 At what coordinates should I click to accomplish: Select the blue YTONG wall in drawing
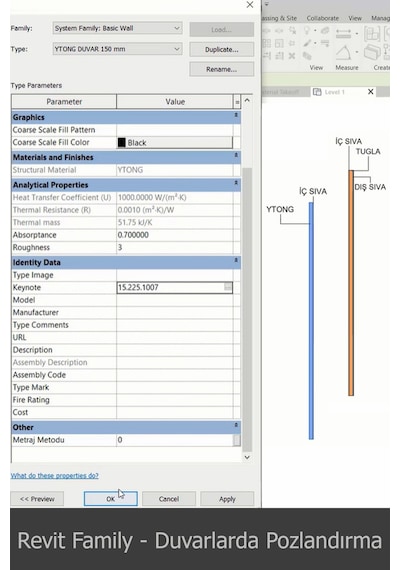pos(311,321)
